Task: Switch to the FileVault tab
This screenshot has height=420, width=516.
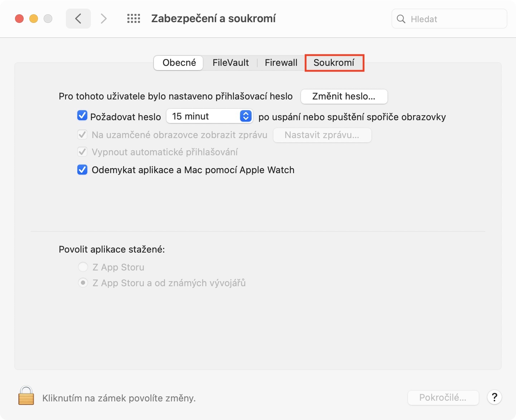Action: tap(230, 63)
